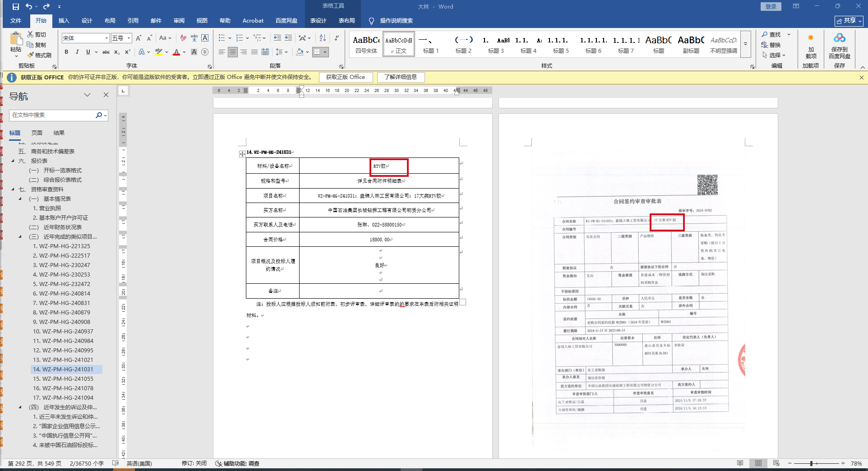Toggle italic formatting

pos(77,52)
